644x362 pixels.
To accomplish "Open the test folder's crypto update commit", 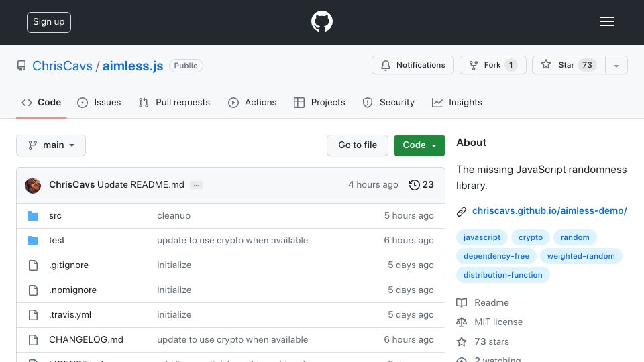I will pos(233,241).
